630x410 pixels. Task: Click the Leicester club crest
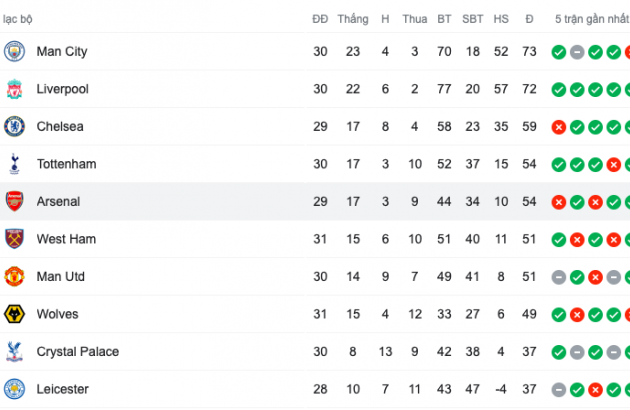coord(14,389)
